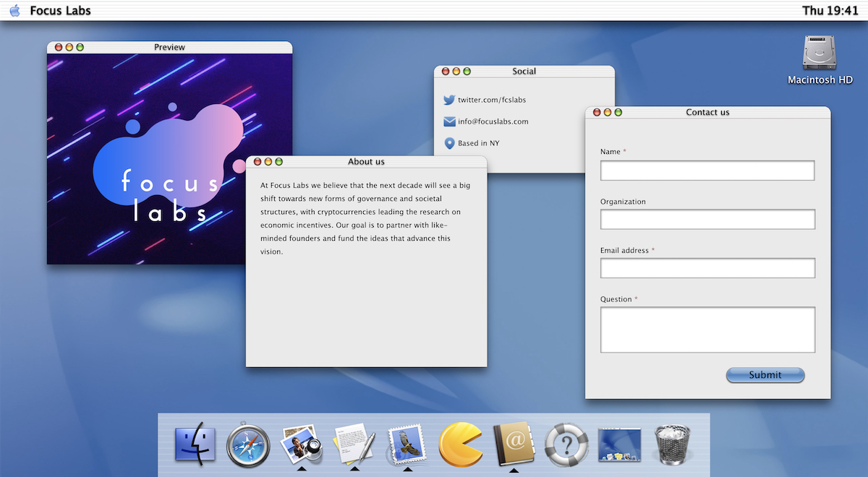Focus the Name input field
The width and height of the screenshot is (868, 477).
[x=707, y=171]
